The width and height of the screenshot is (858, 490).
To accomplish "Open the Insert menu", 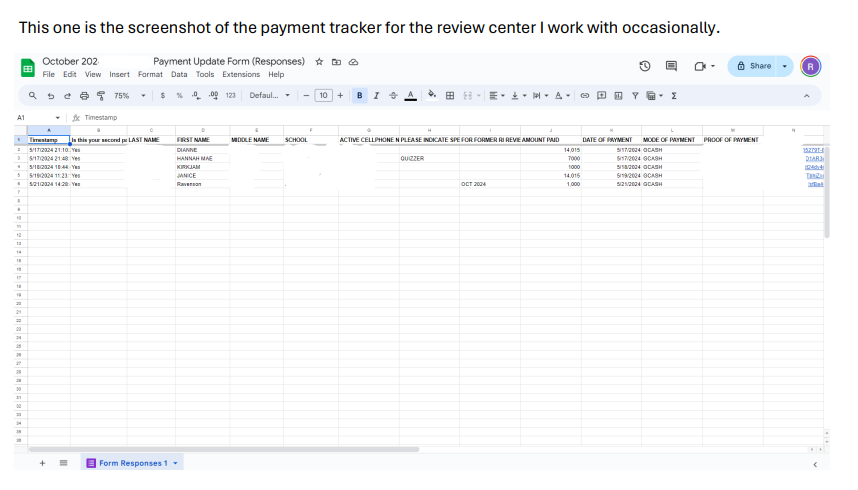I will click(119, 74).
